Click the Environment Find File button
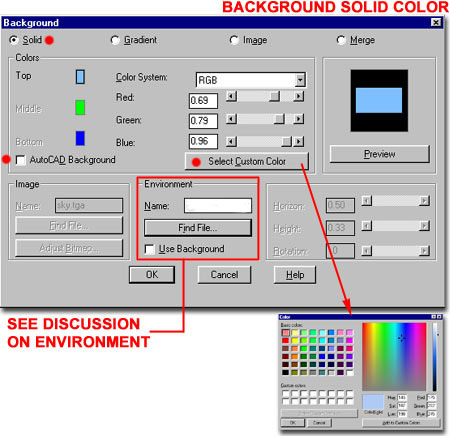This screenshot has height=436, width=450. click(198, 228)
